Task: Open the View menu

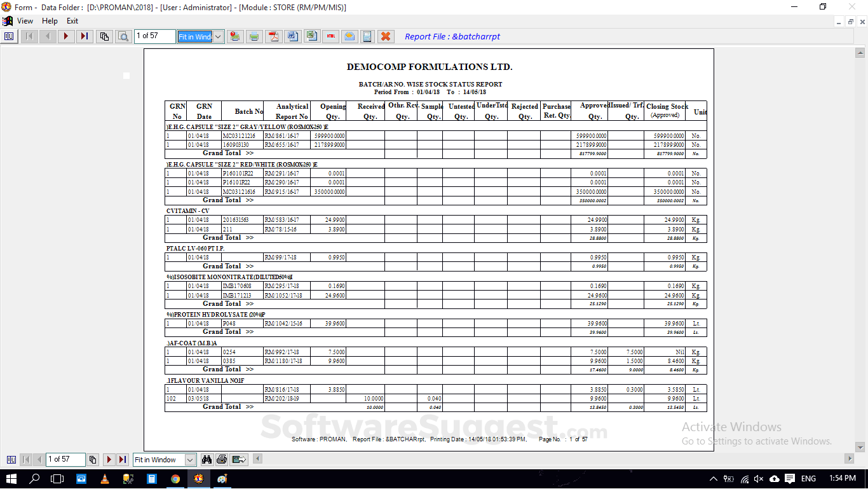Action: point(25,20)
